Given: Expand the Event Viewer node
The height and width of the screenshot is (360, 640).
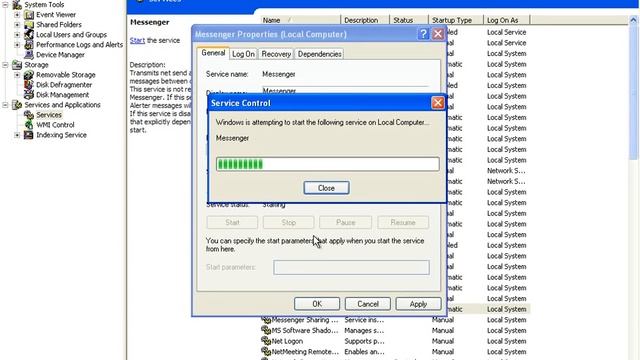Looking at the screenshot, I should [17, 15].
